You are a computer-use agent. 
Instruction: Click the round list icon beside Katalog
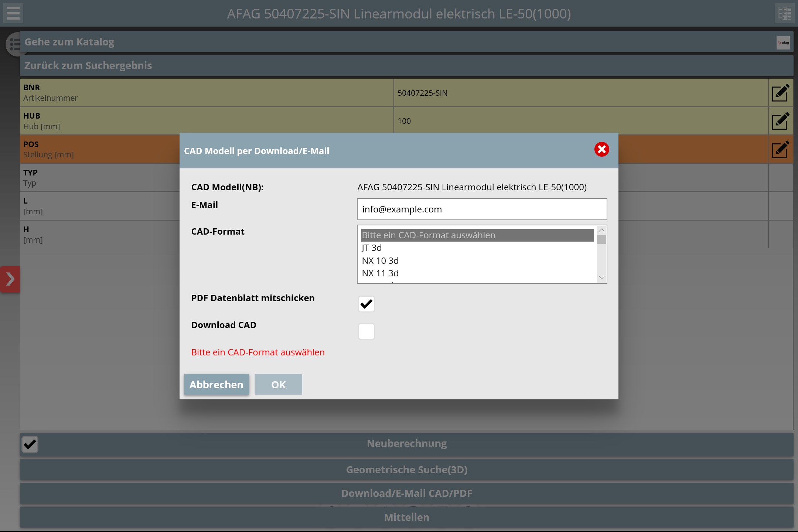(x=14, y=44)
